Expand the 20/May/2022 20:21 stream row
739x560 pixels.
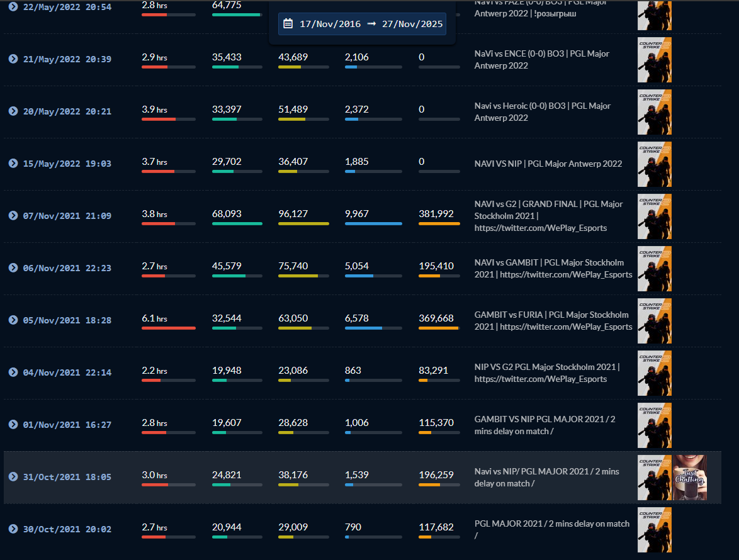13,111
